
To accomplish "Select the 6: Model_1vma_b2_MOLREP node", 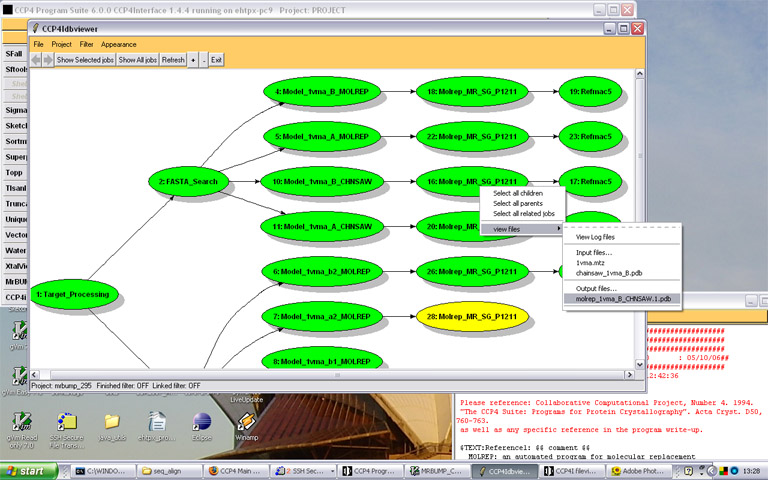I will click(x=322, y=272).
